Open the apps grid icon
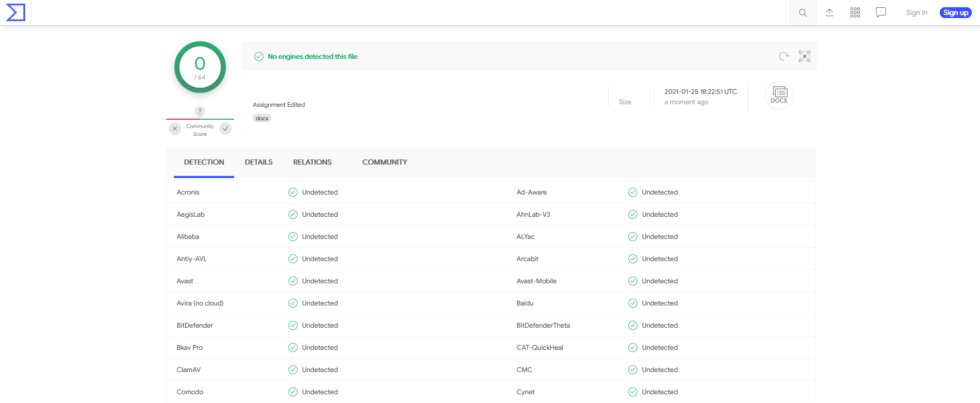Viewport: 980px width, 403px height. pos(855,13)
